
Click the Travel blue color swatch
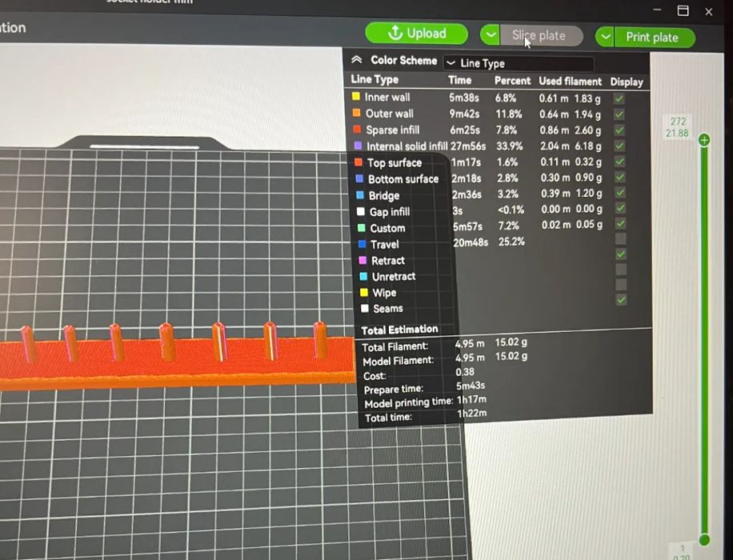point(362,243)
